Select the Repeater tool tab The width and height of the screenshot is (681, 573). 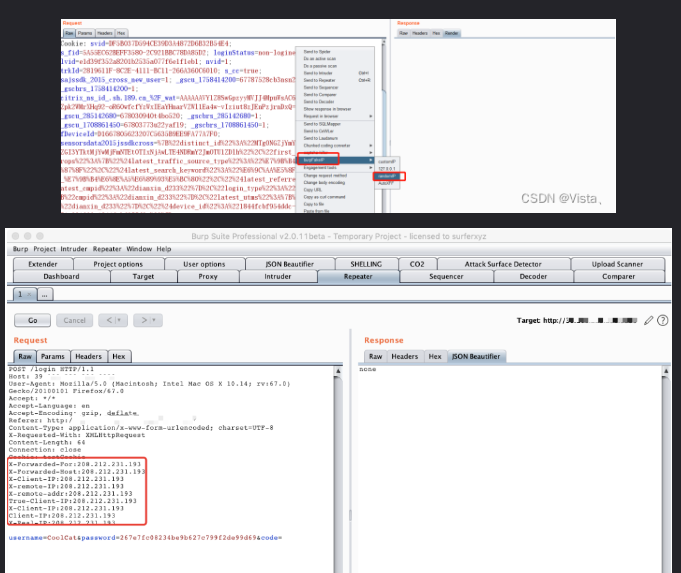tap(358, 276)
